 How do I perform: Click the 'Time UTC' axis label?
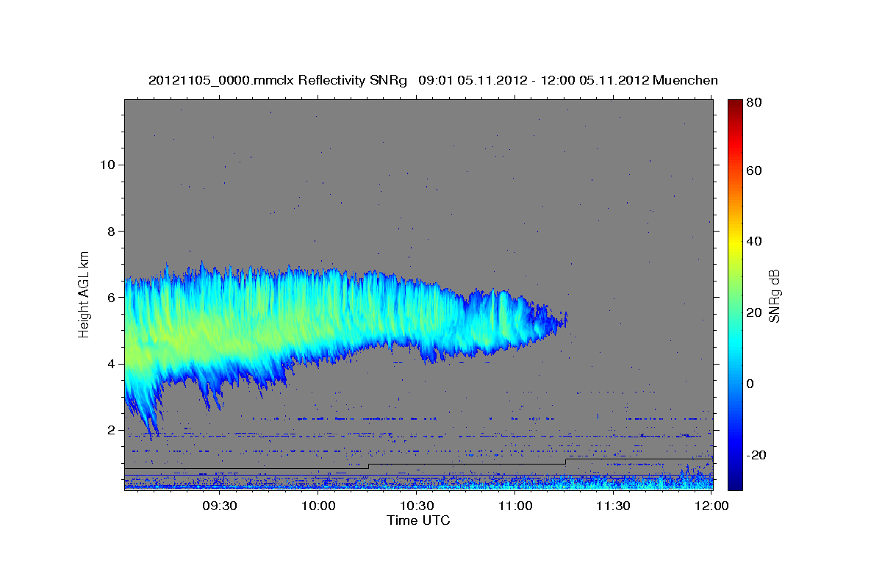coord(418,520)
